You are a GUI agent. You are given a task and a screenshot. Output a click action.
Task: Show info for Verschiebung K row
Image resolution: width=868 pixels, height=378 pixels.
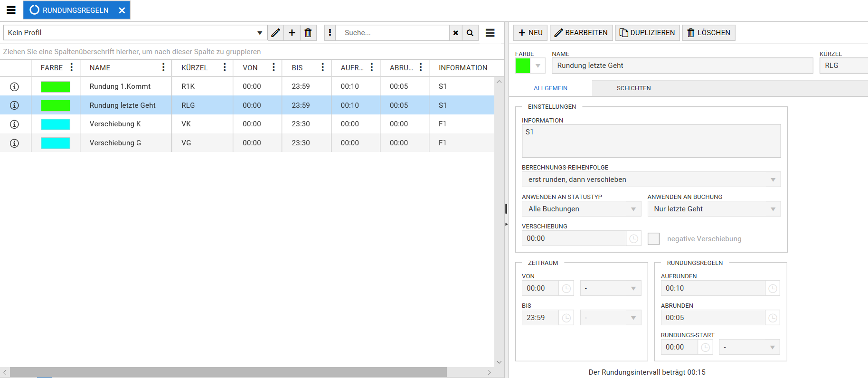pyautogui.click(x=15, y=124)
